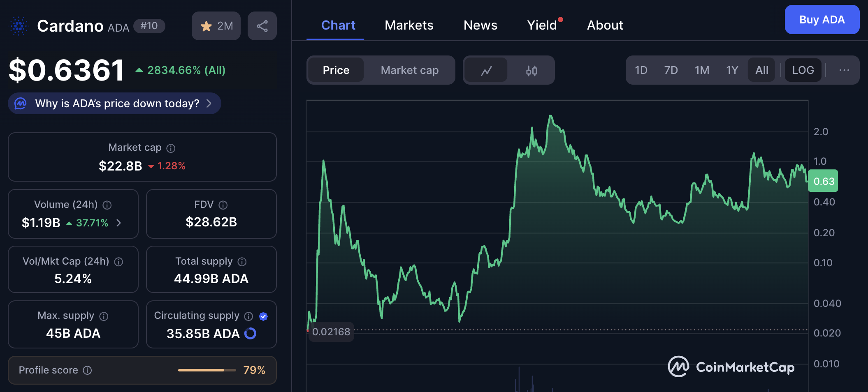Select the Price chart toggle
Viewport: 868px width, 392px height.
(x=336, y=70)
